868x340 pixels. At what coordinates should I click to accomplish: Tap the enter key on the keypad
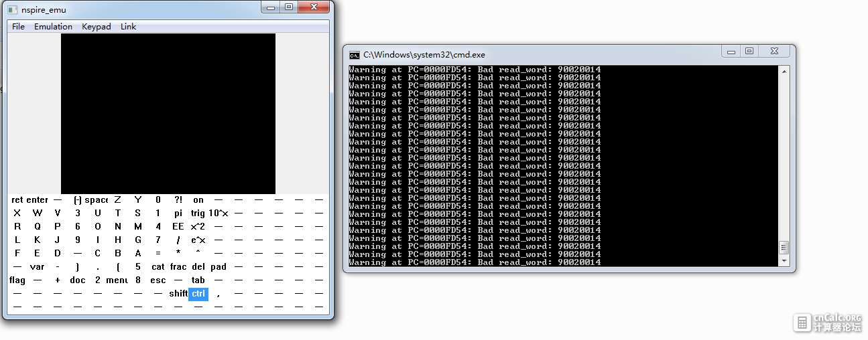click(38, 200)
